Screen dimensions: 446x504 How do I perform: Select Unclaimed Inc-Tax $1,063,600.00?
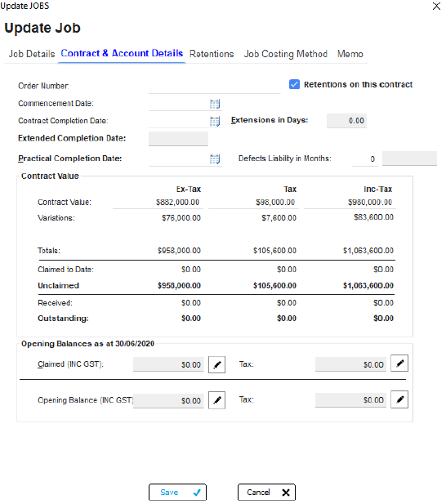point(368,286)
